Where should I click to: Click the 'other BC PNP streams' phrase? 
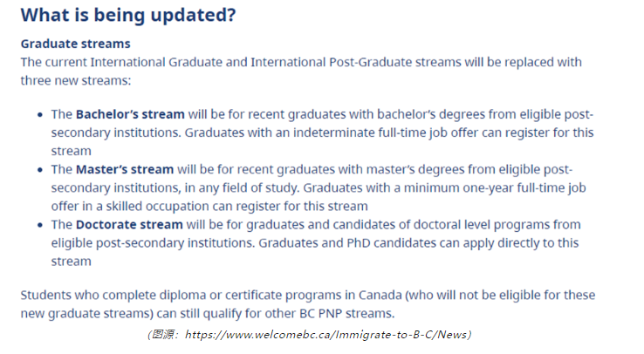[x=328, y=313]
